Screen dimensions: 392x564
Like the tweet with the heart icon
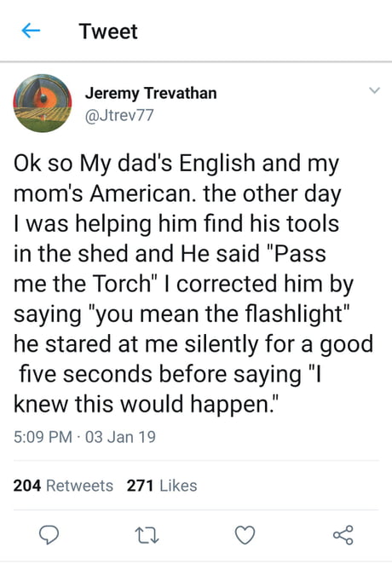[x=245, y=535]
